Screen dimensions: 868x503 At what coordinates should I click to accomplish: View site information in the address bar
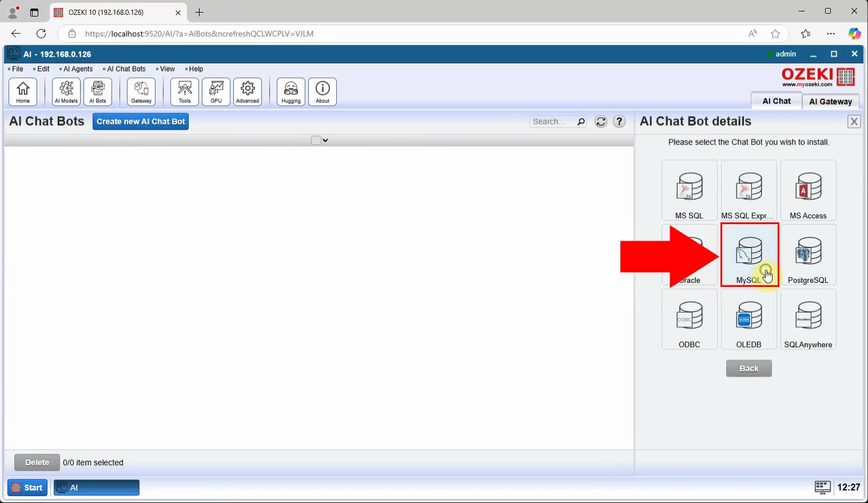click(72, 34)
